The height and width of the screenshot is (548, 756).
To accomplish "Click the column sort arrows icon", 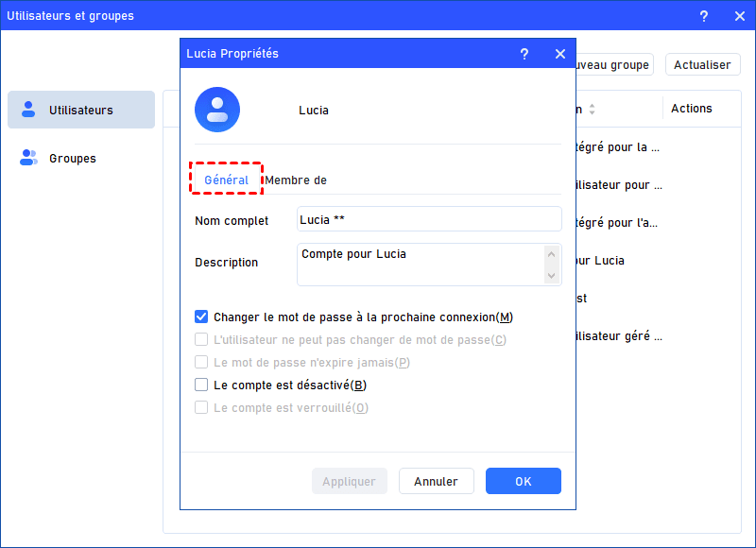I will (x=592, y=110).
